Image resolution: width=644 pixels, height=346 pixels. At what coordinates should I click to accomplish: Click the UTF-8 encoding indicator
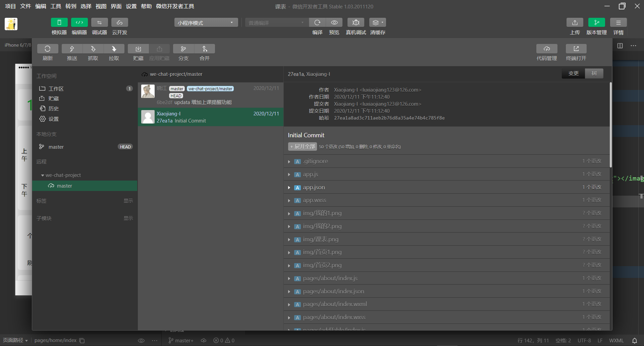(584, 341)
